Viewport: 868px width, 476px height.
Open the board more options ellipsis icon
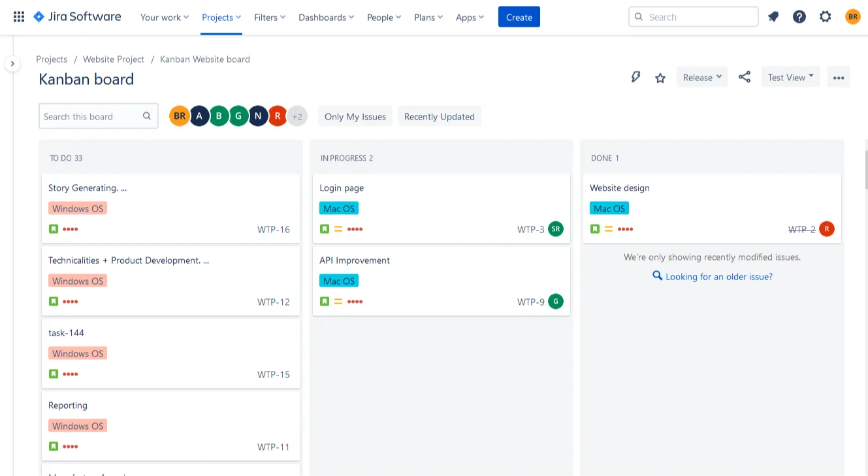[839, 77]
